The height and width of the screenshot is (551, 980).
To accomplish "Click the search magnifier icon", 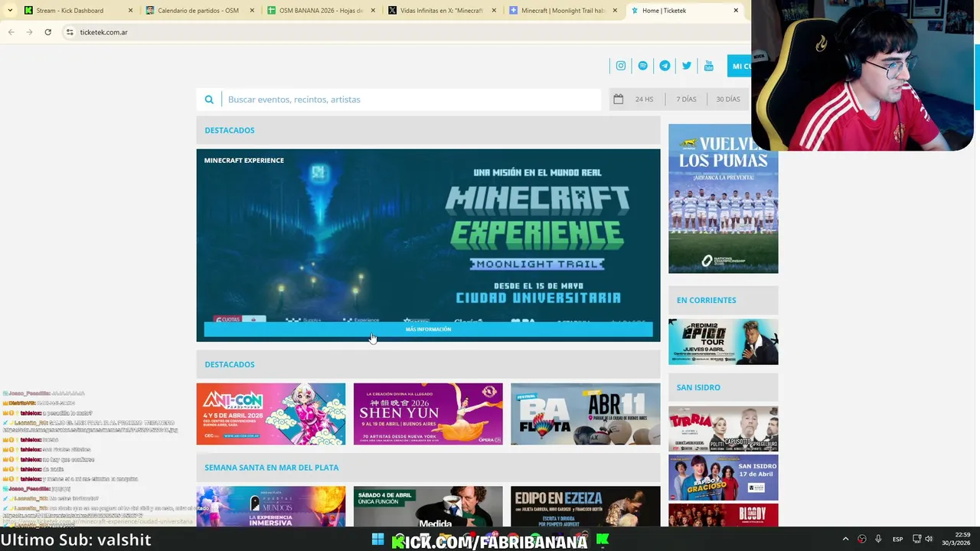I will tap(209, 99).
